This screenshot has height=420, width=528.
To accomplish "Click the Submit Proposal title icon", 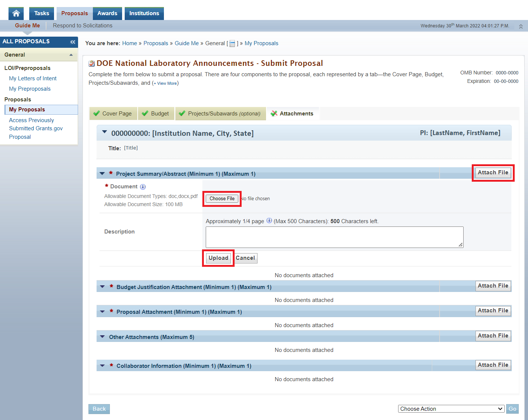I will (92, 64).
